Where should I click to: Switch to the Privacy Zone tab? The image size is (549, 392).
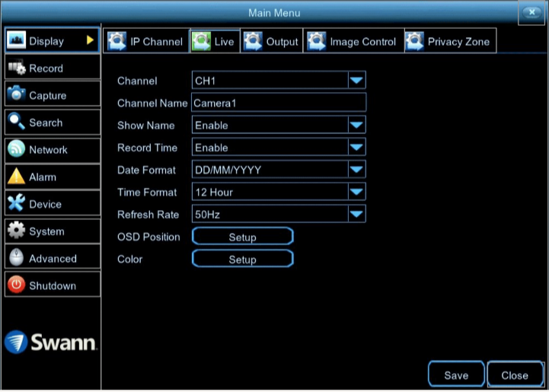tap(450, 42)
